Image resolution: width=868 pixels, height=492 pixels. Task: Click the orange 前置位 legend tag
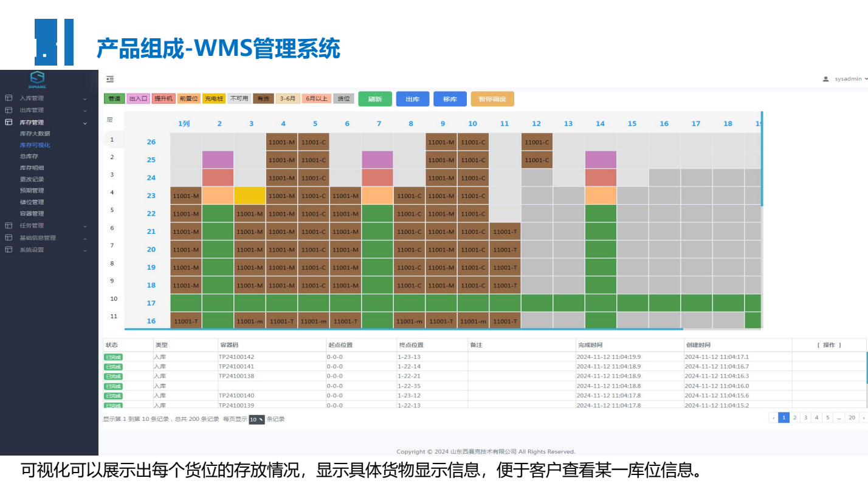188,98
